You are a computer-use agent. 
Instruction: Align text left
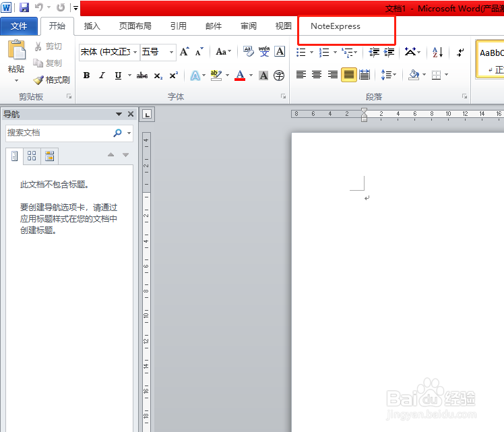(x=301, y=75)
